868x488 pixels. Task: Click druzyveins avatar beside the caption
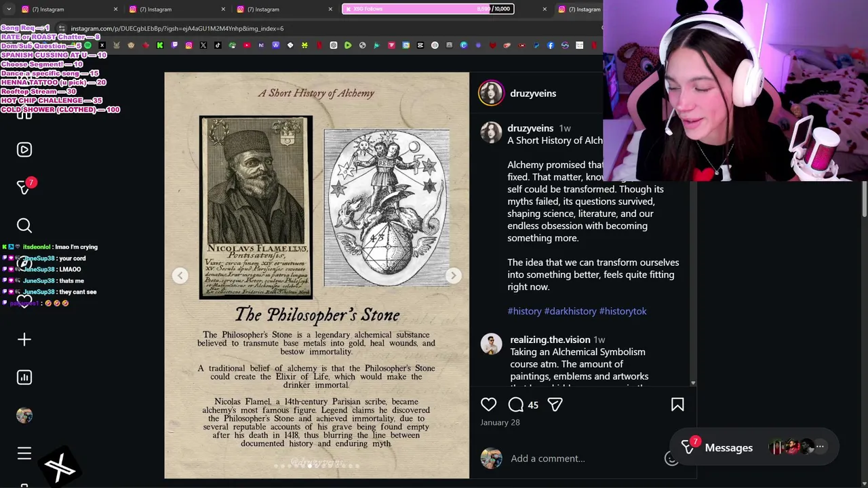491,133
